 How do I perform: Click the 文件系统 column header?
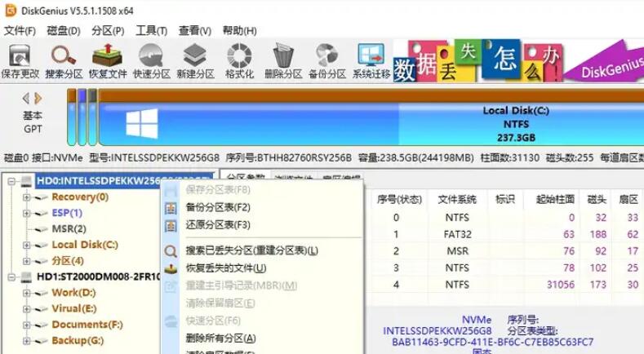point(457,200)
